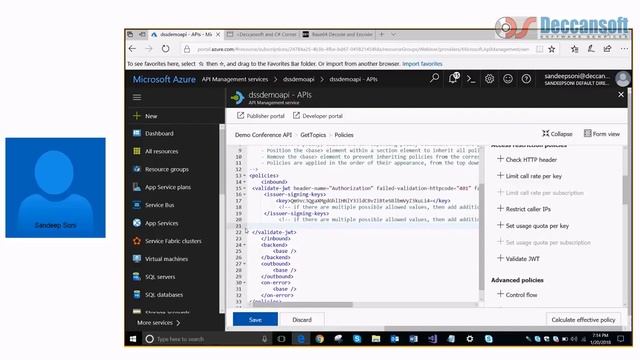Add Set usage quota per key policy
640x360 pixels.
533,225
